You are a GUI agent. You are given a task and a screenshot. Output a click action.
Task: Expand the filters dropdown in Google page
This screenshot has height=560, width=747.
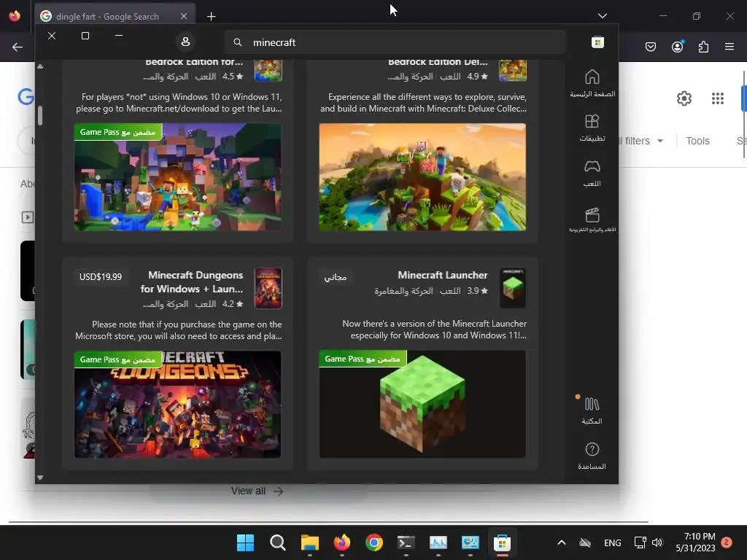click(640, 141)
